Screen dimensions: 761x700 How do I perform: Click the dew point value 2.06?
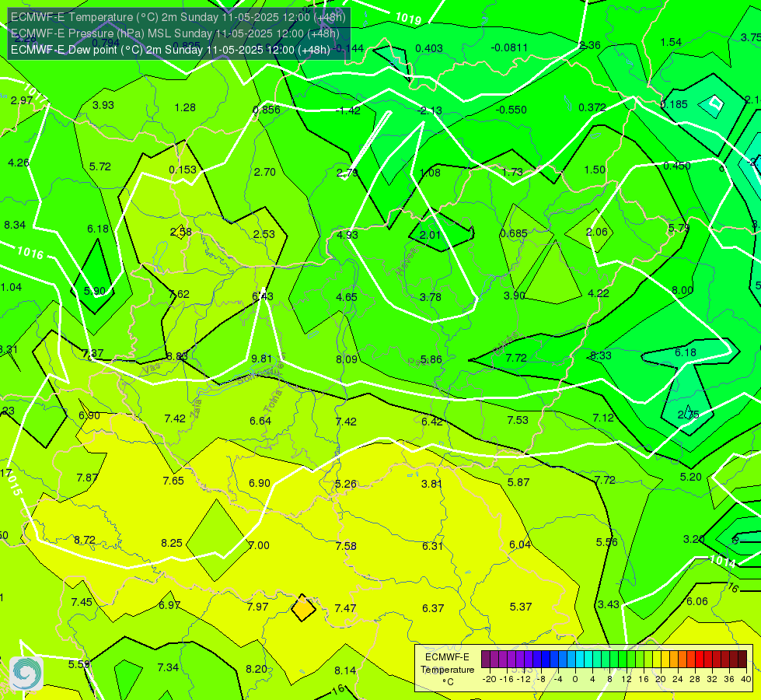point(596,232)
